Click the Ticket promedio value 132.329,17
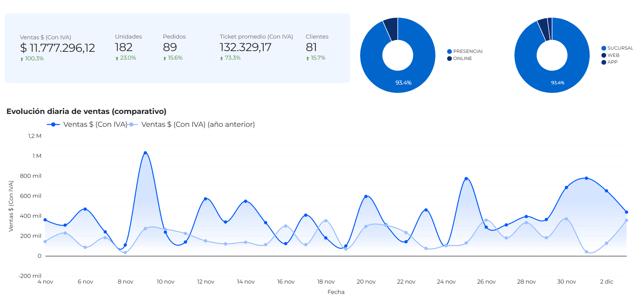The width and height of the screenshot is (644, 300). 245,47
